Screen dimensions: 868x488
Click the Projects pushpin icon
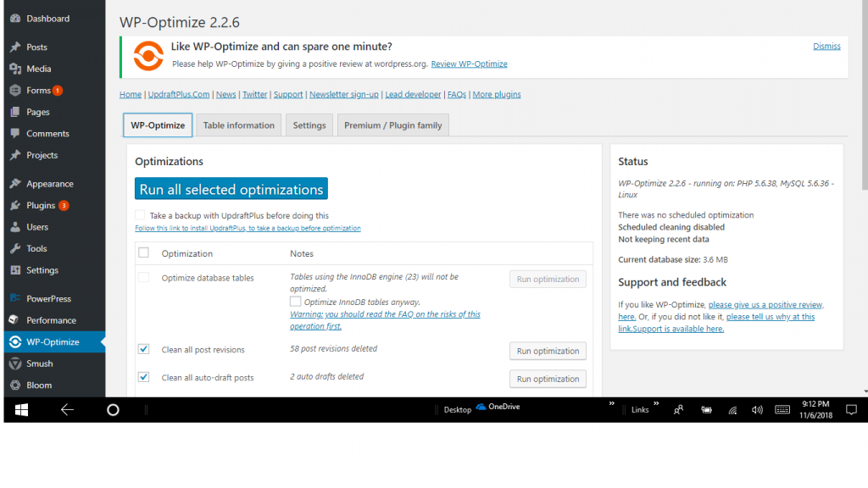[15, 155]
